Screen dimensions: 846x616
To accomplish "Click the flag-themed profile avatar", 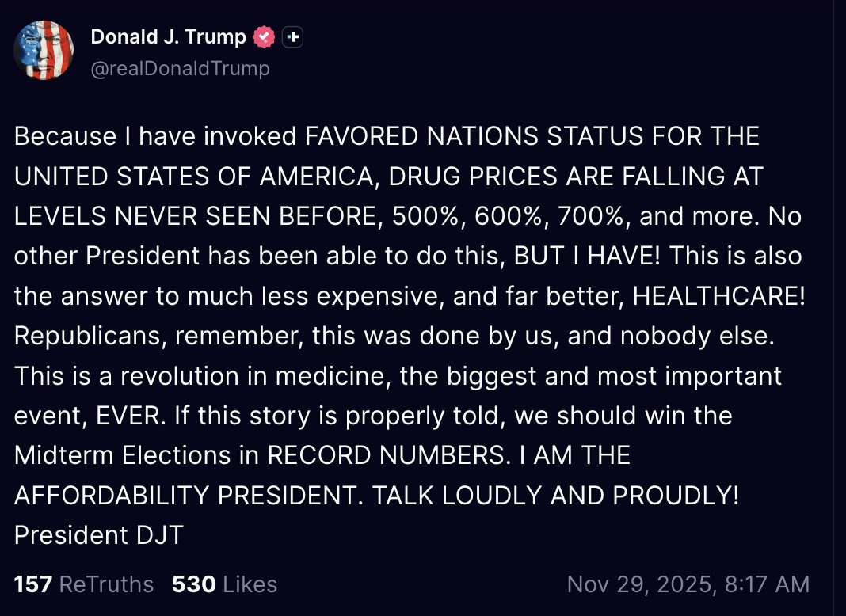I will tap(44, 50).
